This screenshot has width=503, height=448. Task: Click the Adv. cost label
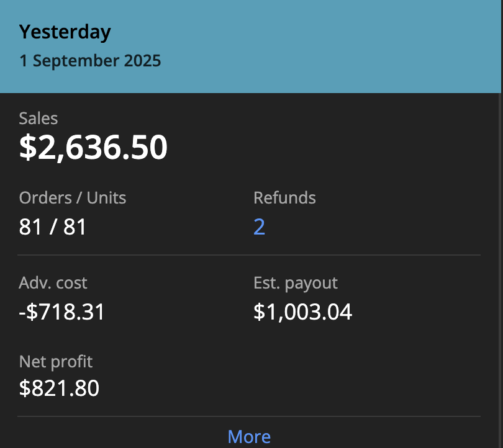pyautogui.click(x=53, y=283)
